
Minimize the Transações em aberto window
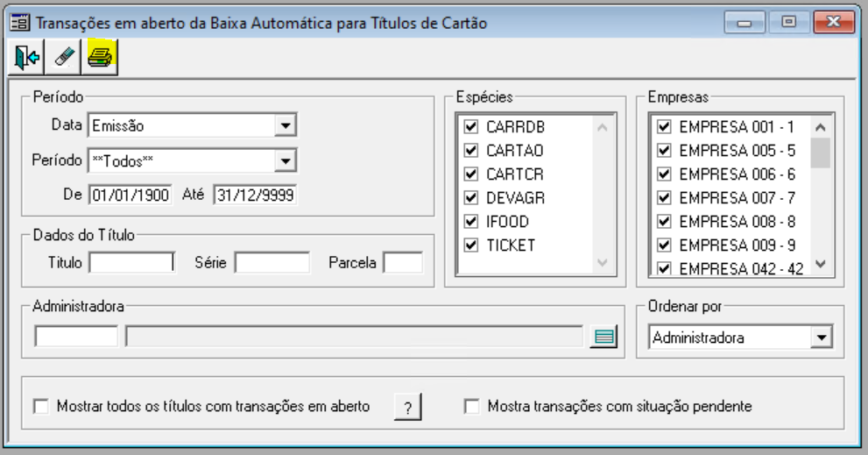pos(745,23)
